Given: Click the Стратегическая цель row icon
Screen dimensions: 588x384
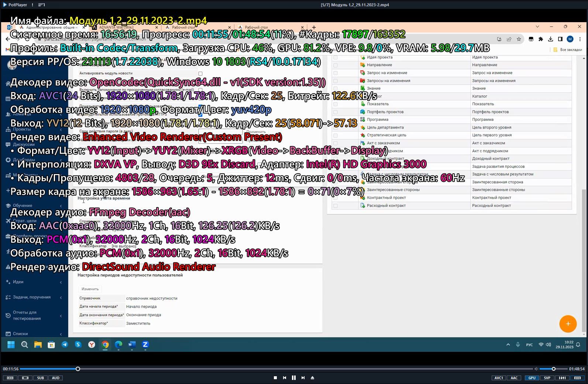Looking at the screenshot, I should pyautogui.click(x=362, y=135).
